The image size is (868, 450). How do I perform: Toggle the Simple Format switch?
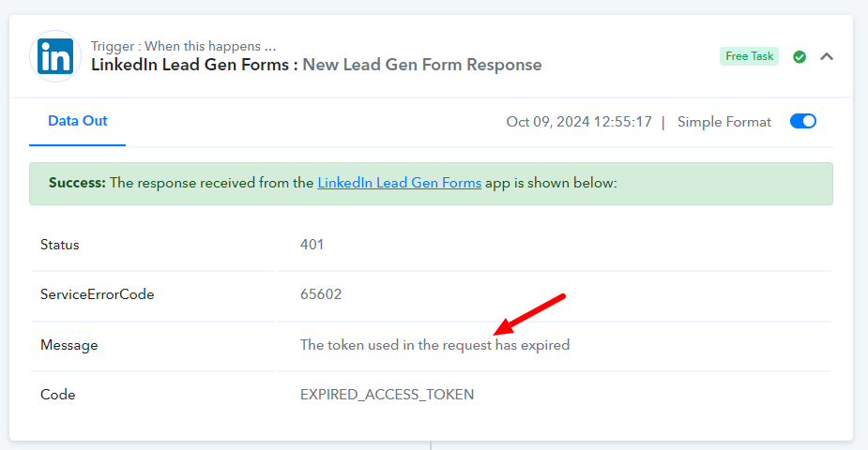pyautogui.click(x=802, y=121)
